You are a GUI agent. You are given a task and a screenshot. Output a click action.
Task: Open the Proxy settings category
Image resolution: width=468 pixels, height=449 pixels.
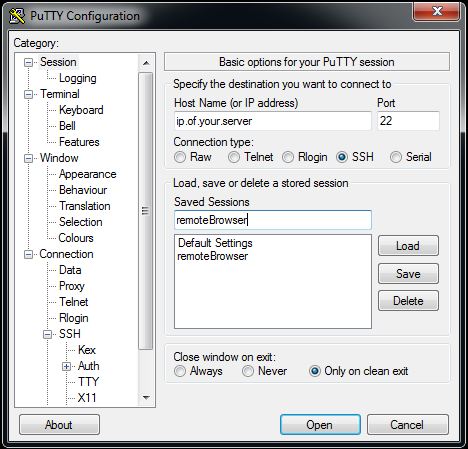coord(72,286)
